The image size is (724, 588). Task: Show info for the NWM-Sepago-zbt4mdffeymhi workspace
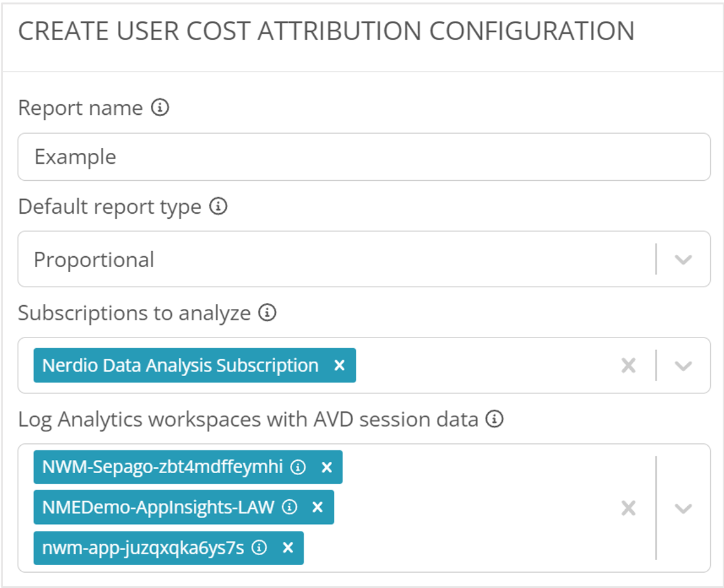[x=297, y=467]
